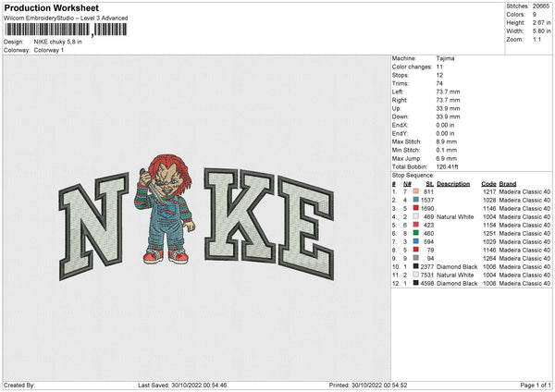Click 'Diamond Black' description in stop 10
This screenshot has width=555, height=392.
[457, 267]
